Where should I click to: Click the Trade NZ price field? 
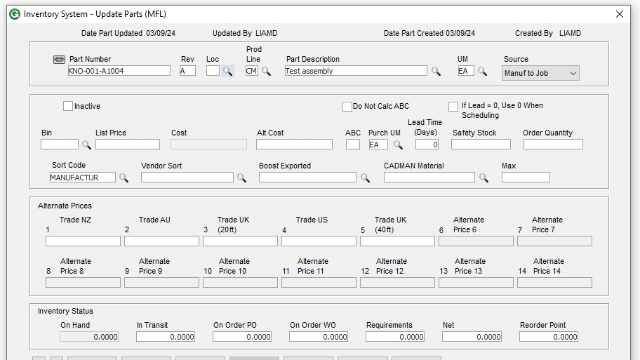[x=83, y=241]
